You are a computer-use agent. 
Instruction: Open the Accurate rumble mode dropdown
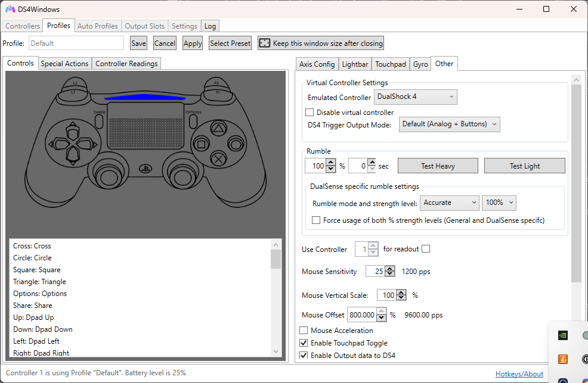click(449, 203)
